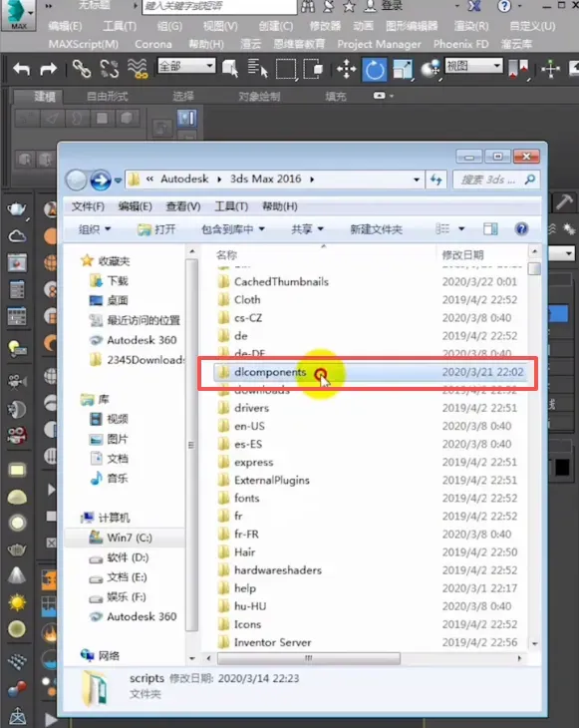The image size is (579, 728).
Task: Open the 工具(T) menu in 3ds Max
Action: tap(120, 26)
